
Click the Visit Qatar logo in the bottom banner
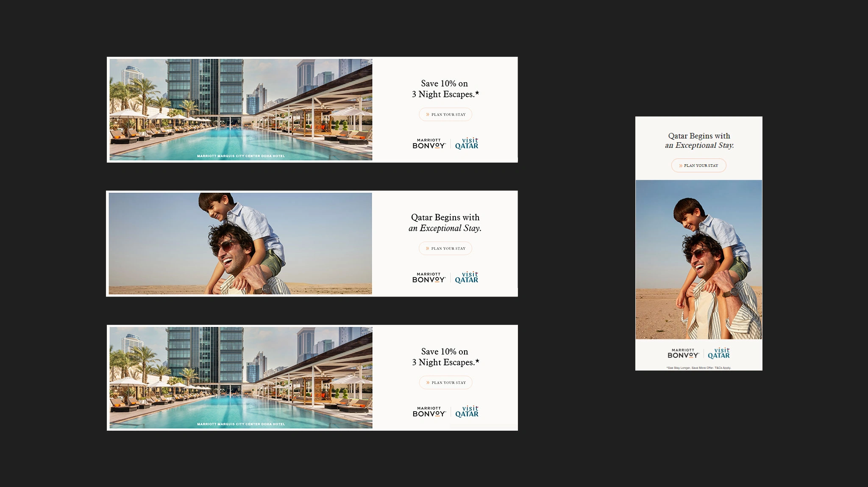(467, 412)
